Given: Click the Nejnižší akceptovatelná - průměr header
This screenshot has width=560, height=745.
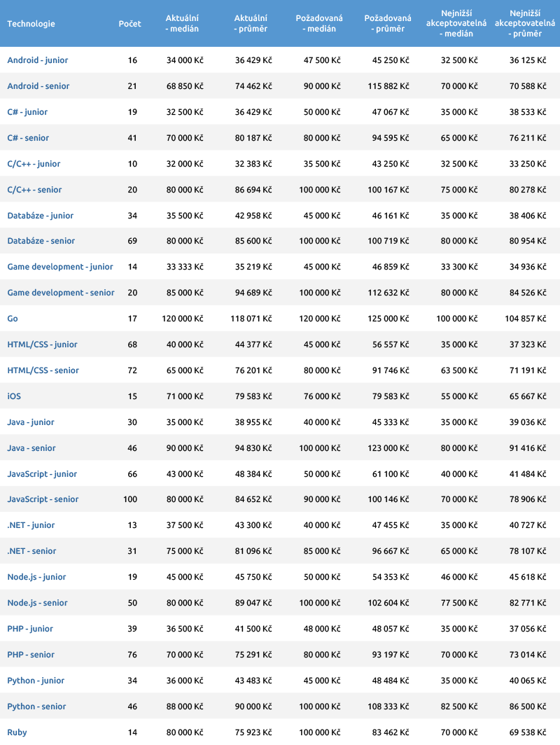Looking at the screenshot, I should point(524,24).
